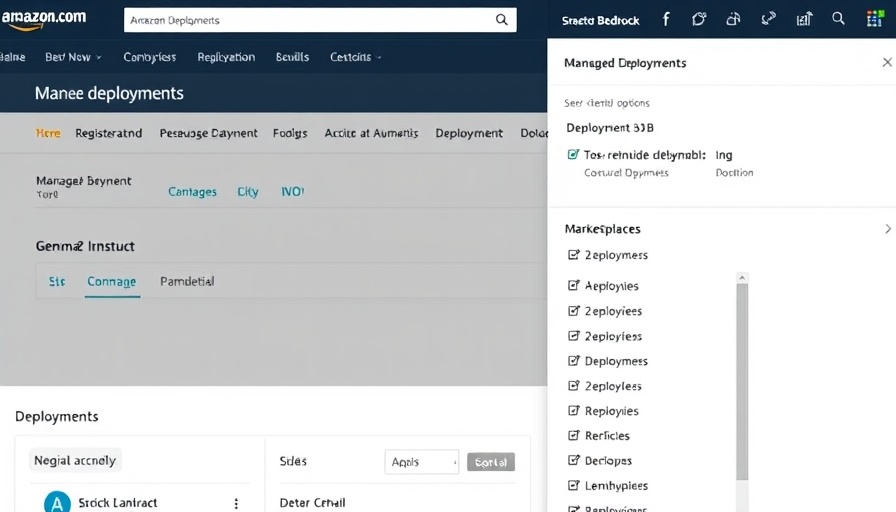
Task: Switch to the 'Connage' sub-tab
Action: (111, 281)
